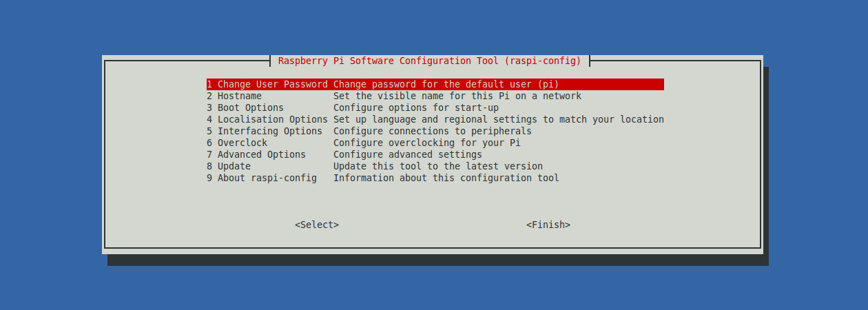Click 'Configure overclocking for your Pi' description
Image resolution: width=868 pixels, height=310 pixels.
pos(426,143)
